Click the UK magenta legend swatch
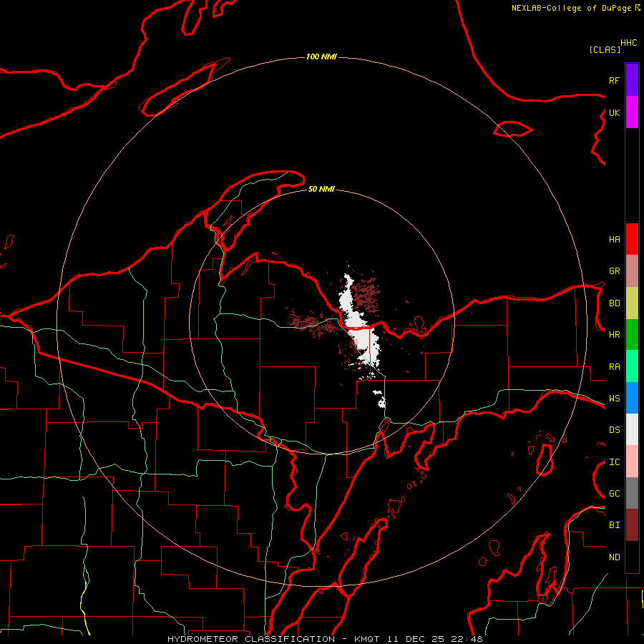 coord(632,112)
